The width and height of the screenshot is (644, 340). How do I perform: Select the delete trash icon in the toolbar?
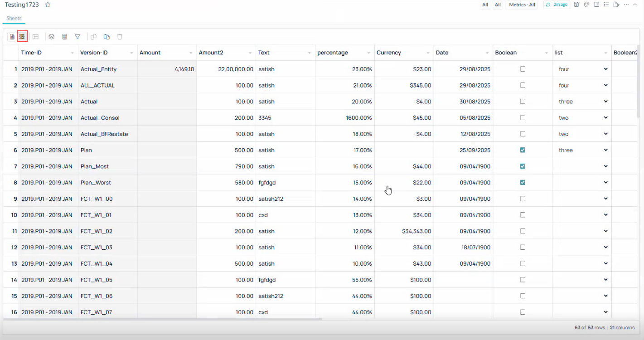tap(120, 37)
